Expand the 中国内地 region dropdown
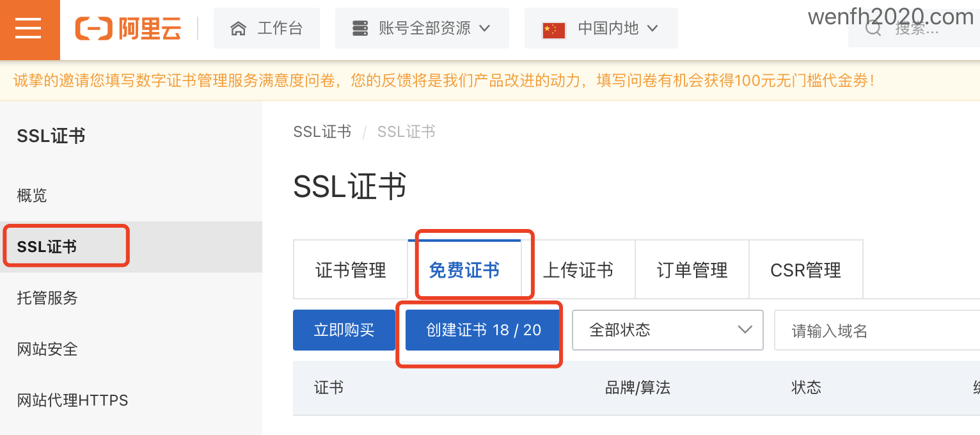The width and height of the screenshot is (980, 435). point(601,28)
